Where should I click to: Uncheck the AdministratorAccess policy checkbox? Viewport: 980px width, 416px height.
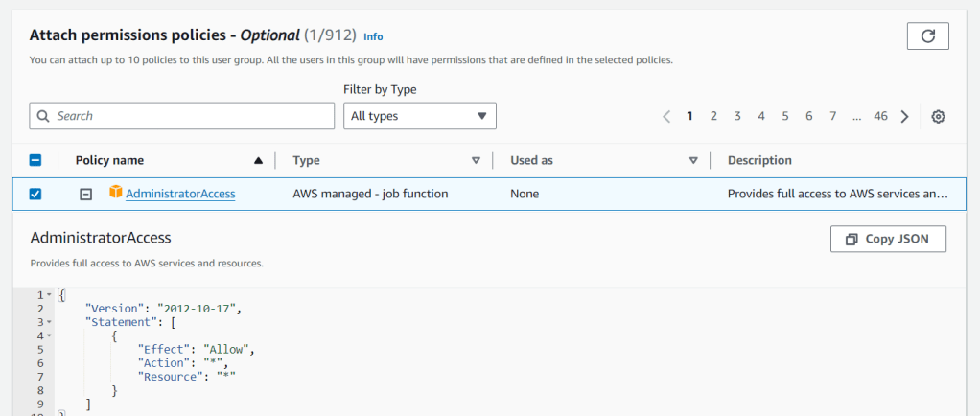pyautogui.click(x=35, y=195)
